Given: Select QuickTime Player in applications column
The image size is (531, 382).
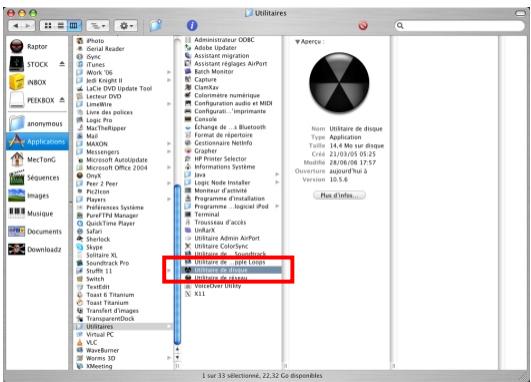Looking at the screenshot, I should coord(110,224).
